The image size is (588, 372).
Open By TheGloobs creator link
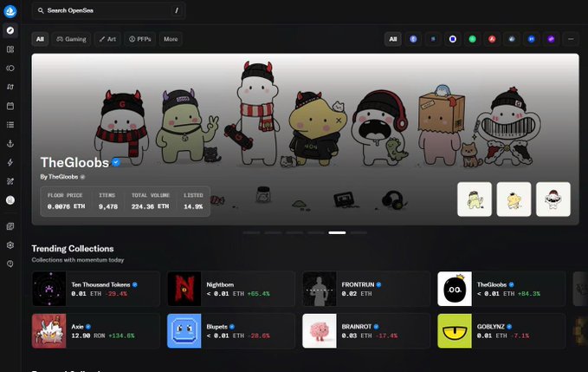pos(59,177)
